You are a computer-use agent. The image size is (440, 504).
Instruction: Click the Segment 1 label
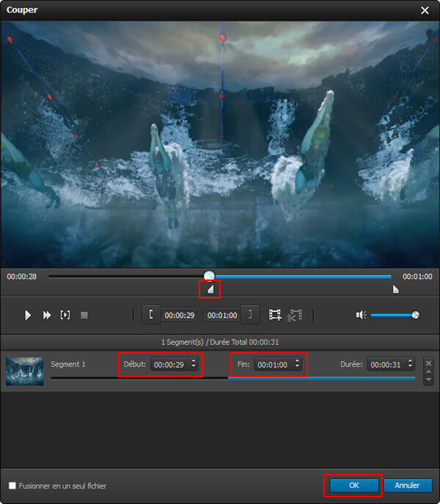[68, 364]
